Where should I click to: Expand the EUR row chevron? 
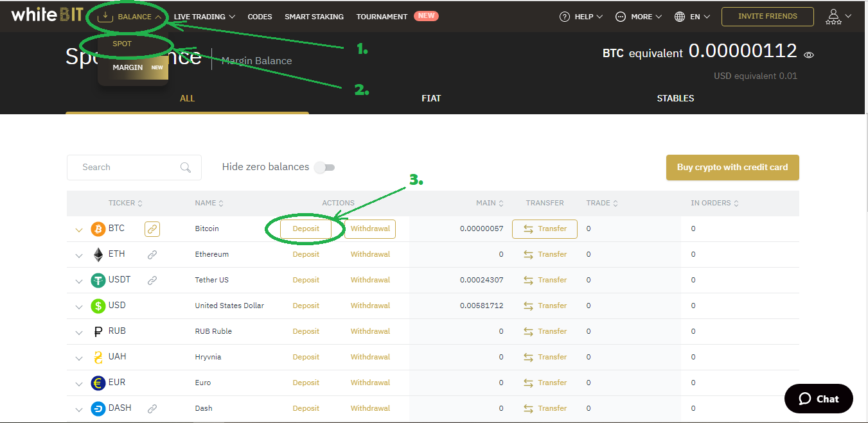click(x=79, y=384)
